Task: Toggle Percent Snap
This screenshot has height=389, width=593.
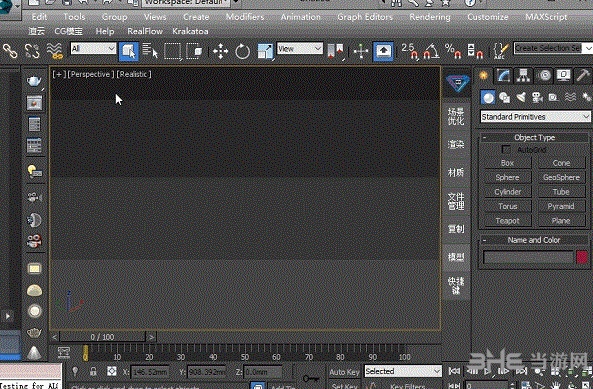Action: 453,51
